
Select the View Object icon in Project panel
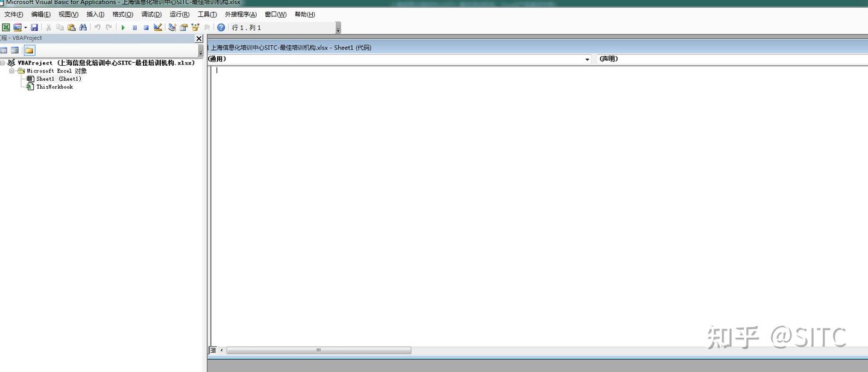pos(14,50)
